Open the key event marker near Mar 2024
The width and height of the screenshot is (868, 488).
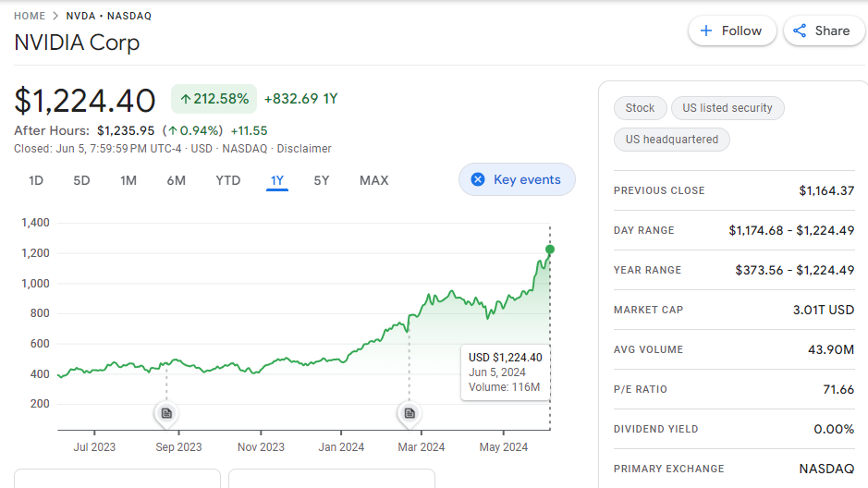point(410,413)
